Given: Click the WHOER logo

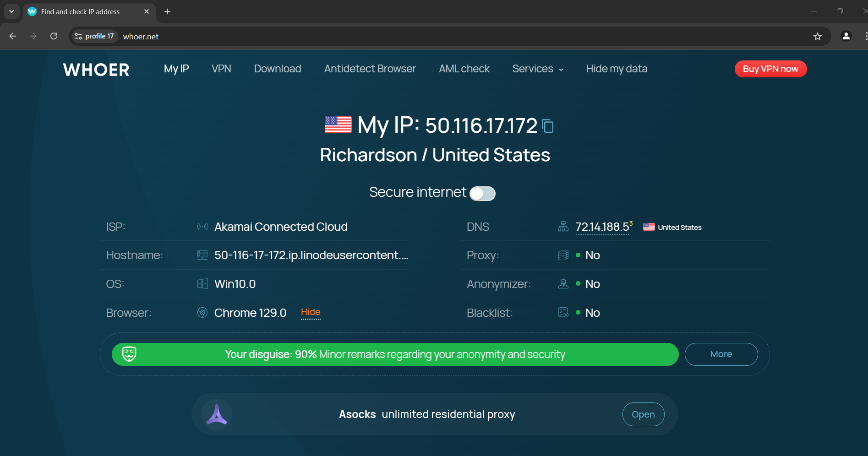Looking at the screenshot, I should (x=96, y=70).
